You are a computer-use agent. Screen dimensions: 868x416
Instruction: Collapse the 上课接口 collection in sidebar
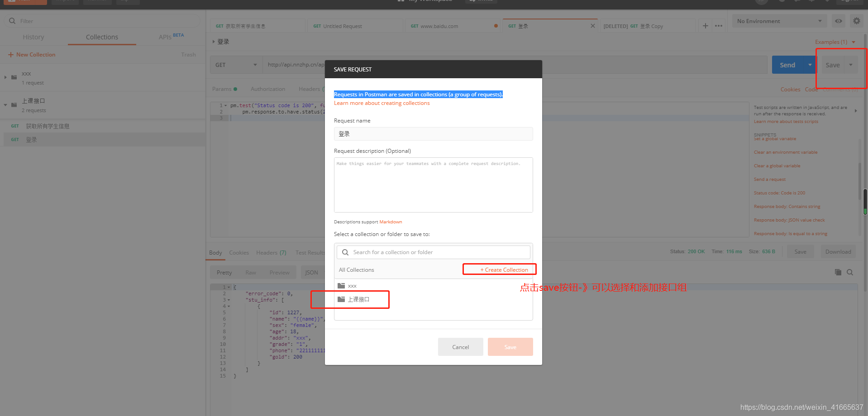click(x=5, y=105)
